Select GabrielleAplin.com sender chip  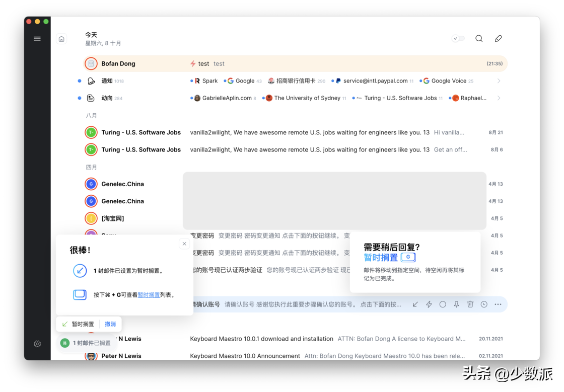pos(225,98)
